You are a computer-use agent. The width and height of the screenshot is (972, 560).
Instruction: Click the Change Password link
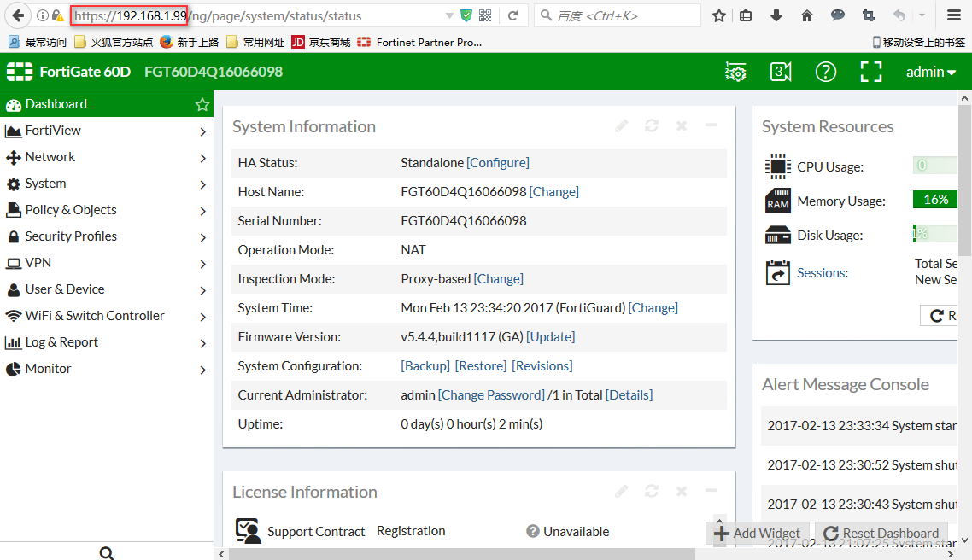tap(492, 395)
